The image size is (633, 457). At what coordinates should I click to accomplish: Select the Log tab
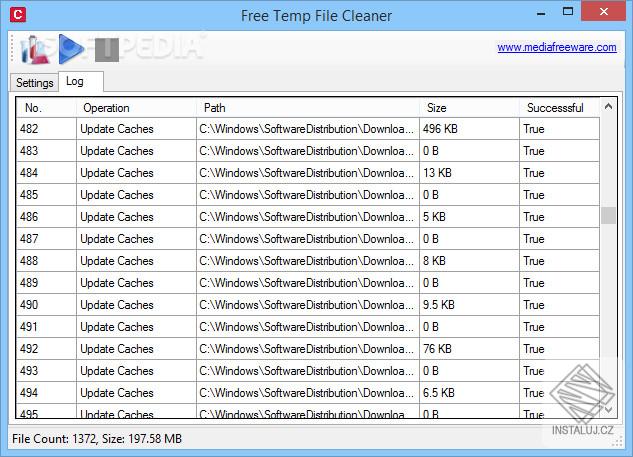[81, 82]
